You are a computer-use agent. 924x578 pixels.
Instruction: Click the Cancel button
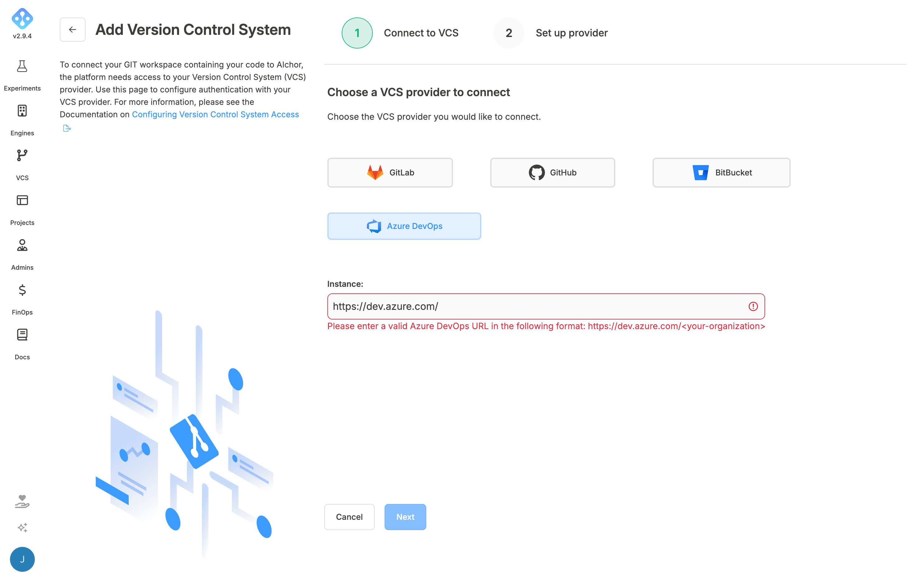click(x=349, y=517)
